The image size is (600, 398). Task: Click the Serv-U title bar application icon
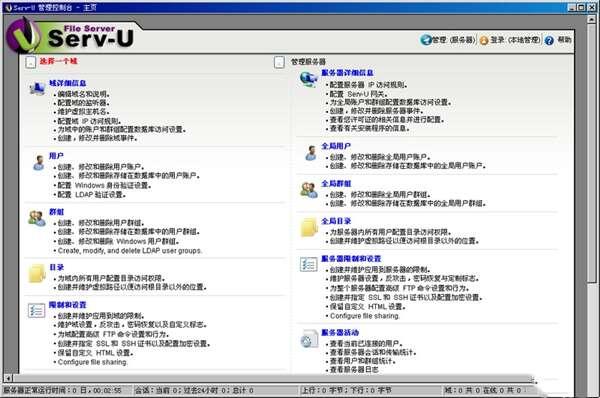pyautogui.click(x=9, y=7)
